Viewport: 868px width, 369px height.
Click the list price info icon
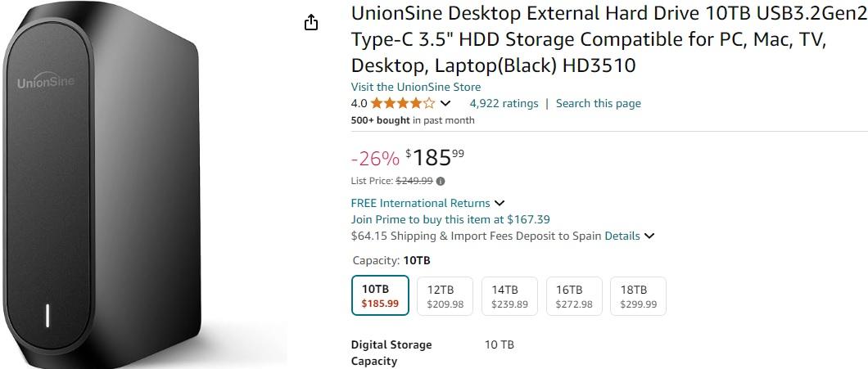tap(441, 181)
